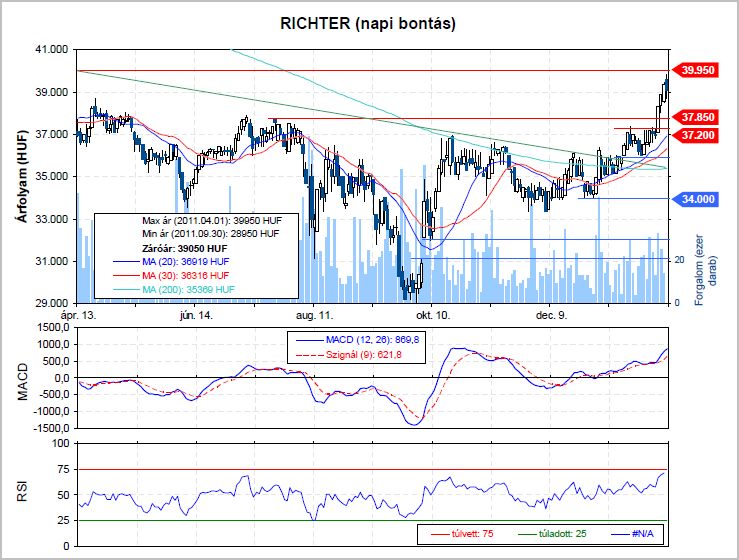The image size is (739, 560).
Task: Click the Forgalom (ezer darab) axis title
Action: point(705,269)
